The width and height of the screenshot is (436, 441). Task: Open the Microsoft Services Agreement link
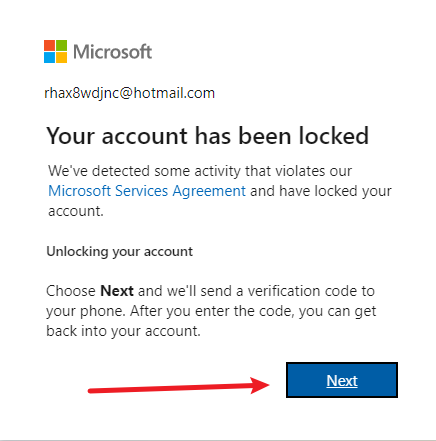(147, 191)
